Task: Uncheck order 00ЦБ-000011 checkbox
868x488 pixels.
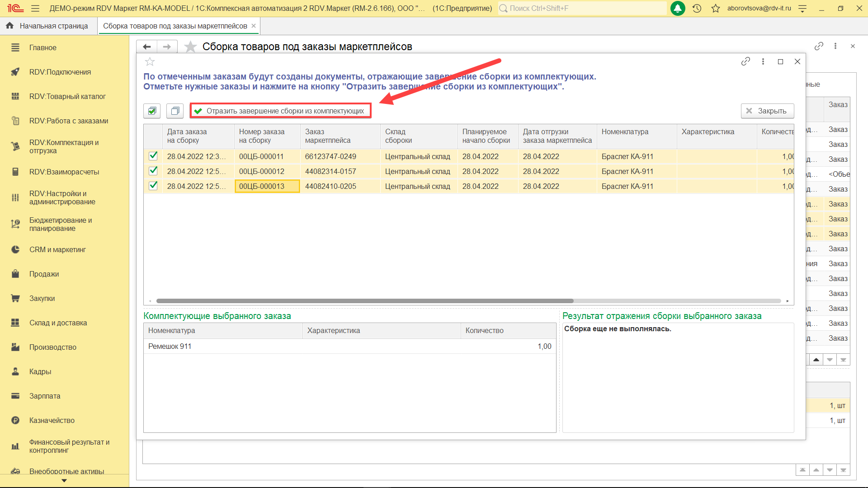Action: click(153, 156)
